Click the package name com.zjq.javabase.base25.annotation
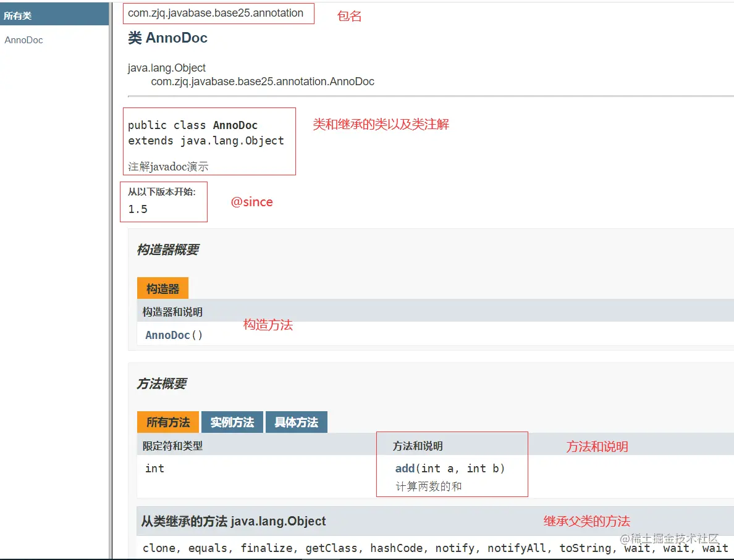The width and height of the screenshot is (734, 560). click(x=216, y=13)
